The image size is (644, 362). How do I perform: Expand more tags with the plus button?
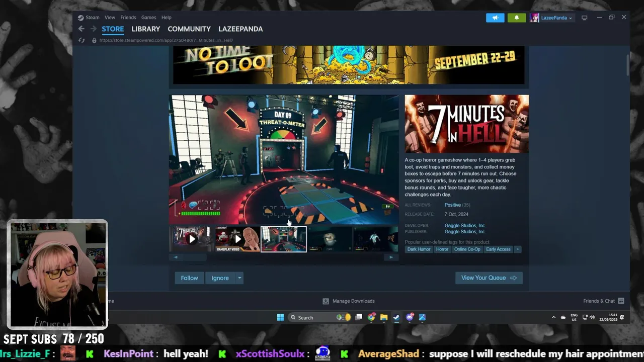(x=517, y=249)
